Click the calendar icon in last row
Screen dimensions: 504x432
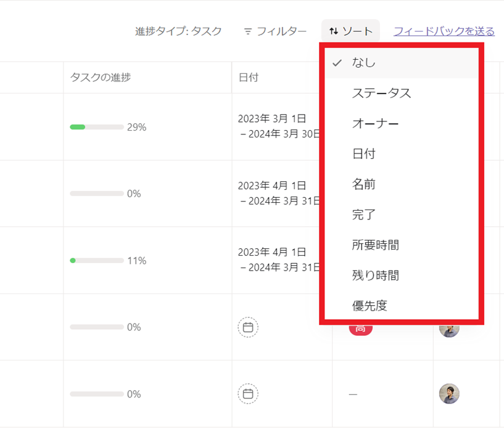click(x=248, y=393)
